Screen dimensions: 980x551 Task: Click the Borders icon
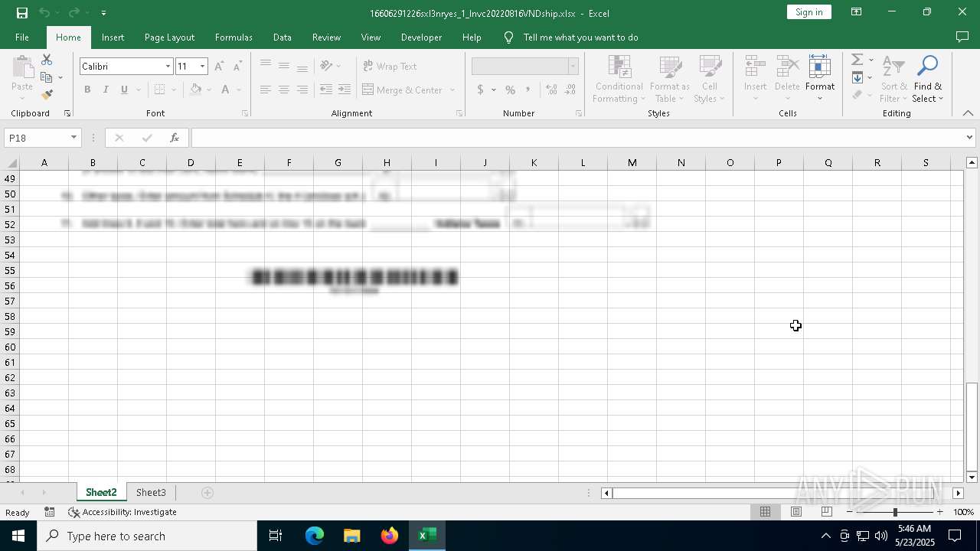coord(159,90)
